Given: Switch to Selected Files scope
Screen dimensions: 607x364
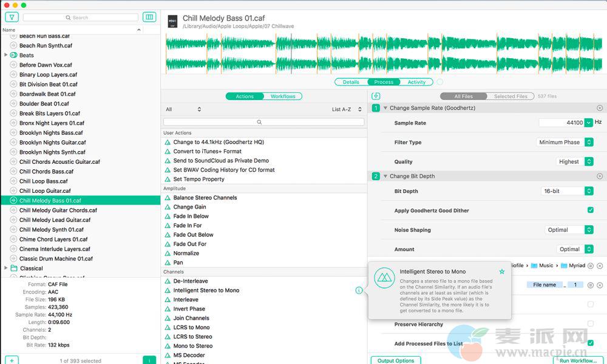Looking at the screenshot, I should point(510,96).
